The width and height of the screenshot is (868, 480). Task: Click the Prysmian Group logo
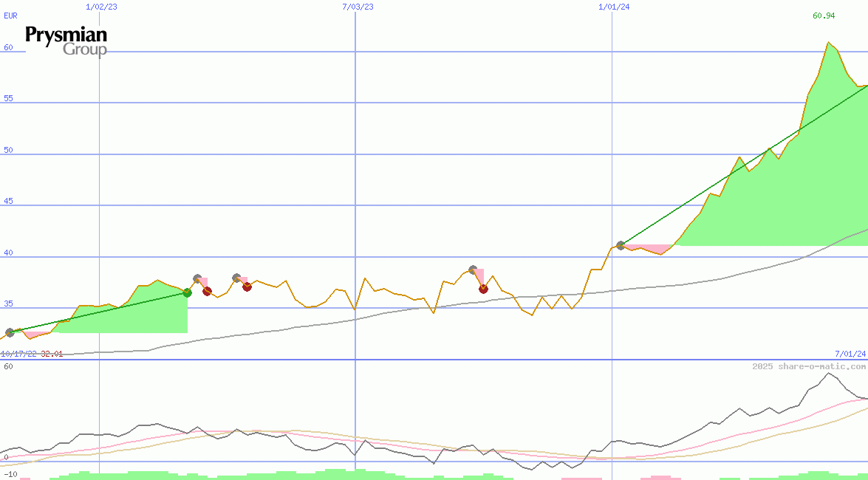click(x=66, y=41)
